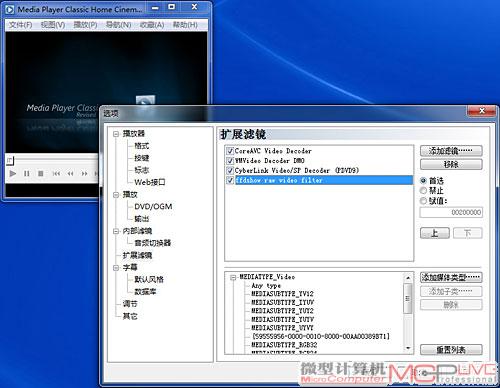Select 标志 in the options tree

pyautogui.click(x=142, y=170)
